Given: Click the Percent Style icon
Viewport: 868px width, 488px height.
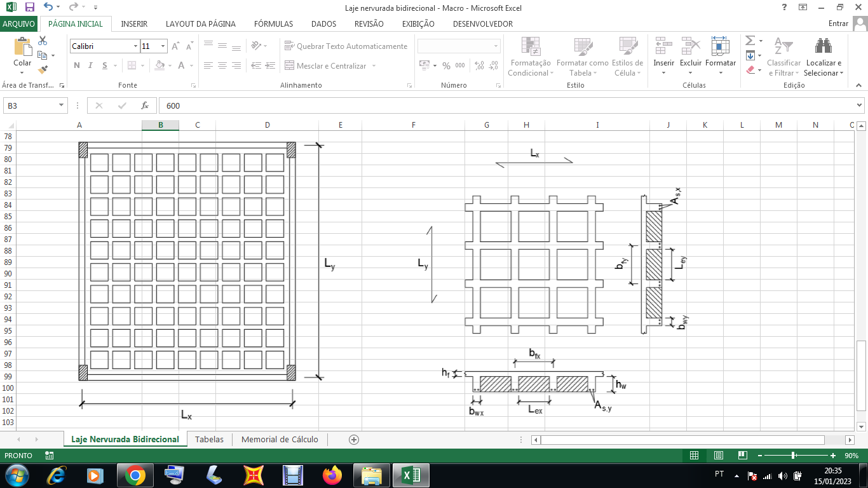Looking at the screenshot, I should (x=446, y=65).
